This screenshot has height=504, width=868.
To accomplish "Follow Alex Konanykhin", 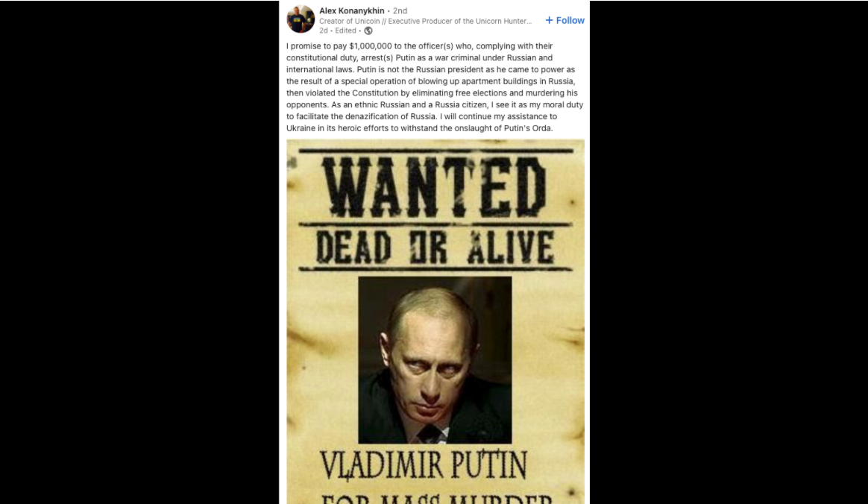I will click(x=564, y=20).
